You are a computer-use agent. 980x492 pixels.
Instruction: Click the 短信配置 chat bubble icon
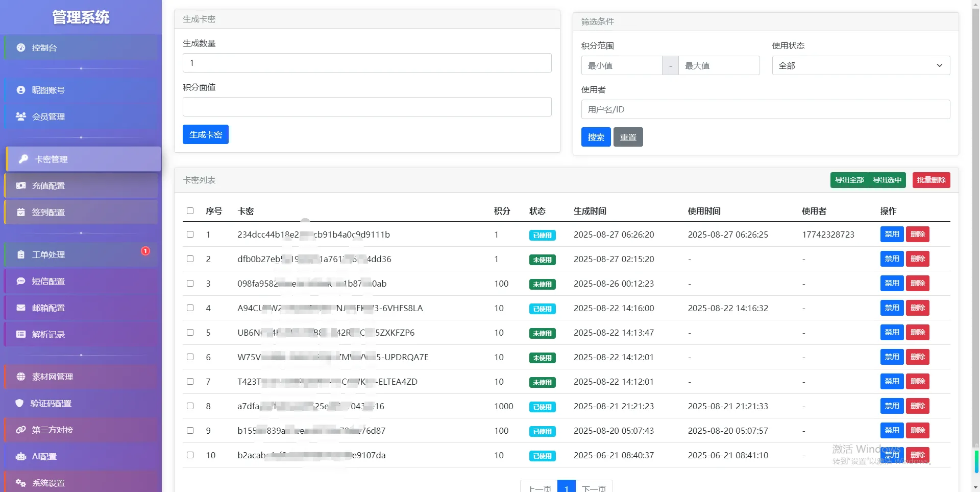tap(21, 281)
